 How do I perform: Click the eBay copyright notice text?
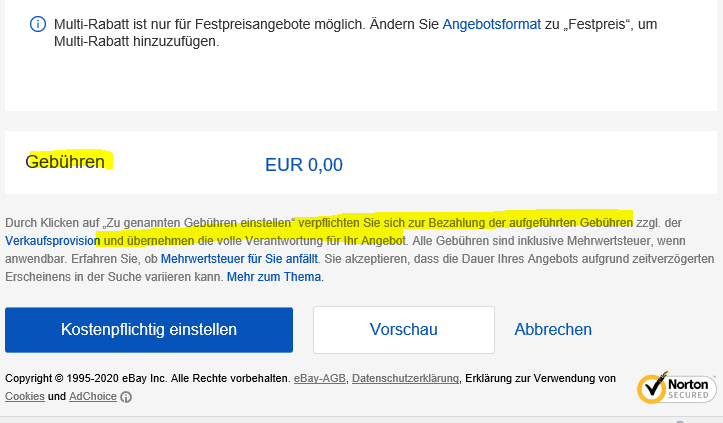pos(147,378)
